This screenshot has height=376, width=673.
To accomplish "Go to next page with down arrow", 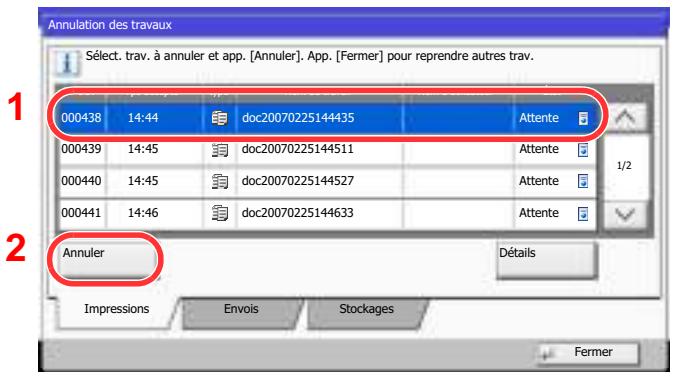I will point(625,215).
